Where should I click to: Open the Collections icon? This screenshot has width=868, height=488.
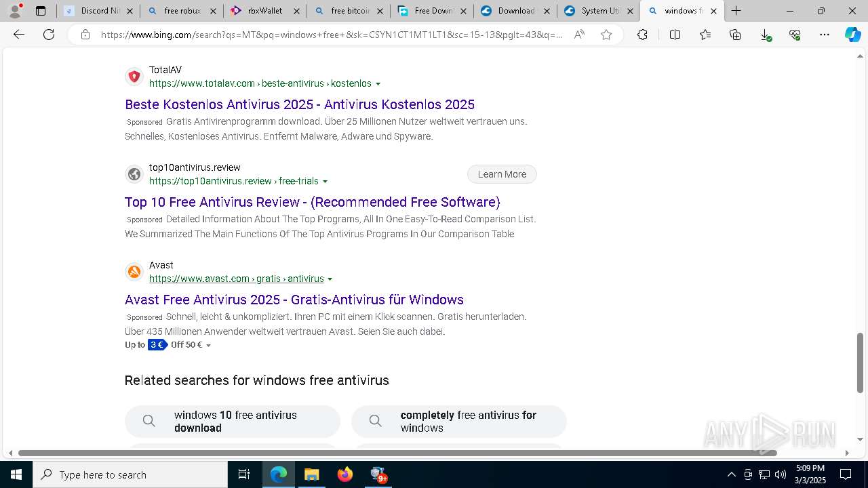(735, 35)
